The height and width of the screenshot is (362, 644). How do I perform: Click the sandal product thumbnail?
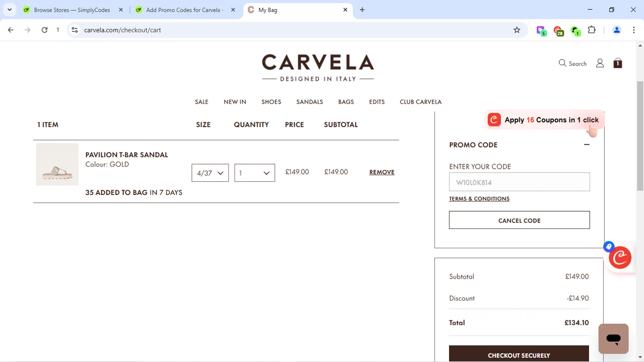[57, 164]
